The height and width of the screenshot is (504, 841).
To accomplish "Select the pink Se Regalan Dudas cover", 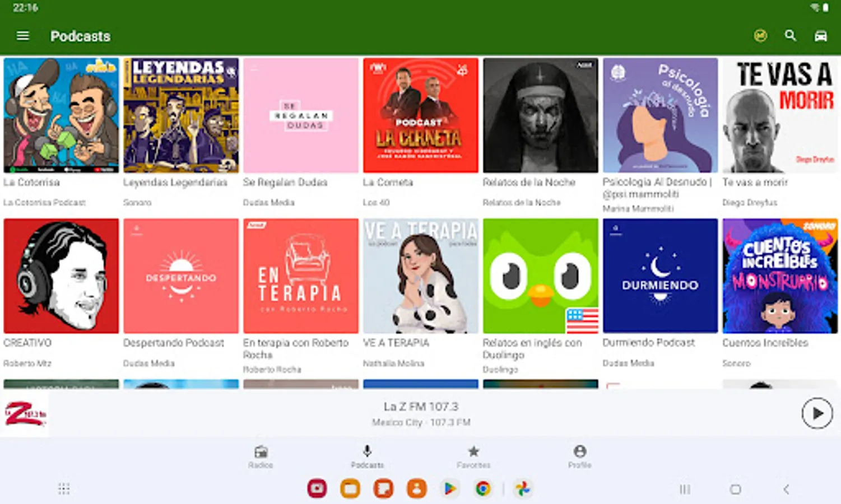I will click(301, 115).
